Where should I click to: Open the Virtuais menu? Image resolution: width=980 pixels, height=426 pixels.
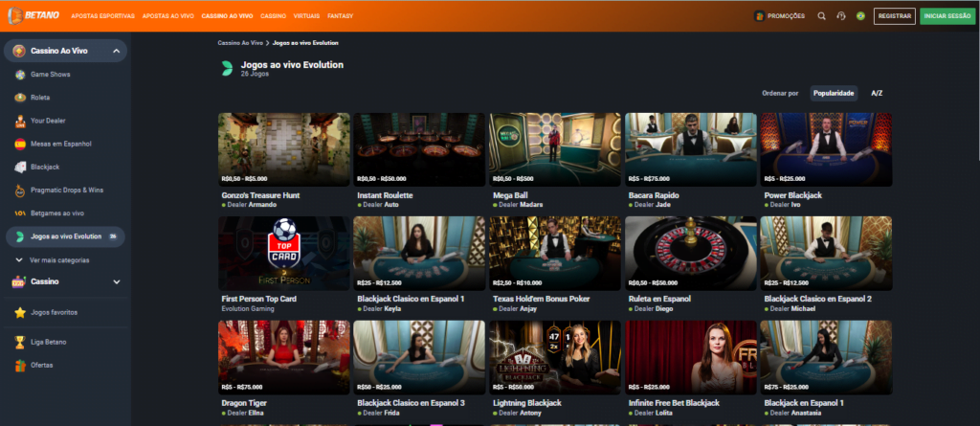pyautogui.click(x=306, y=16)
